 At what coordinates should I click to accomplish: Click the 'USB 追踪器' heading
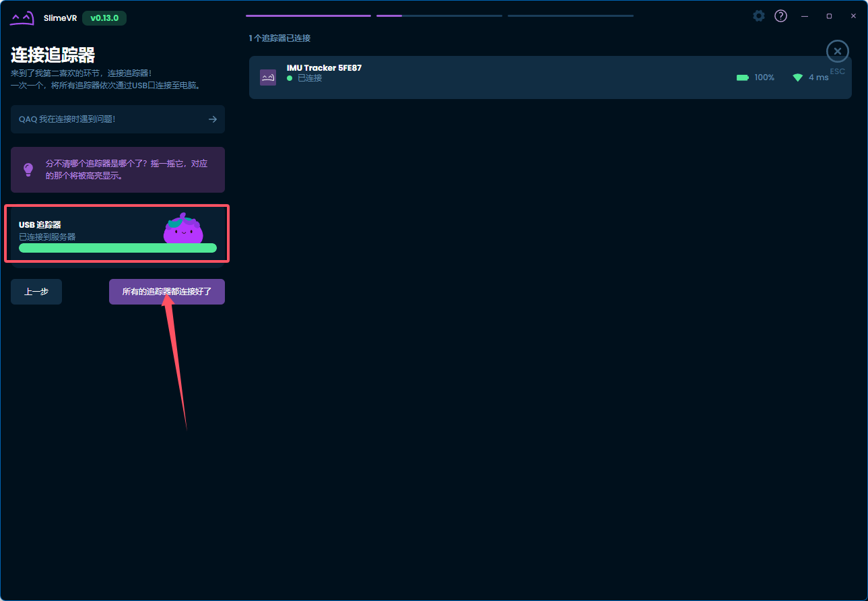[x=40, y=224]
